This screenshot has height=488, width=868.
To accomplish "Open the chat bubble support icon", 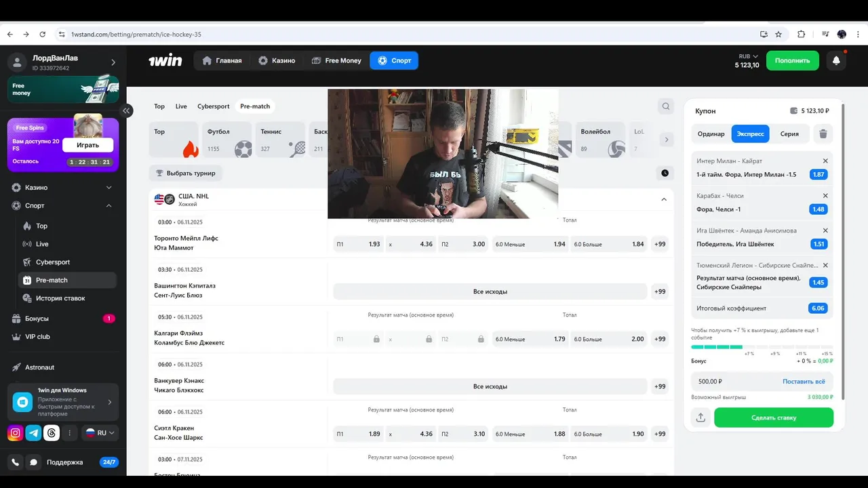I will click(33, 462).
